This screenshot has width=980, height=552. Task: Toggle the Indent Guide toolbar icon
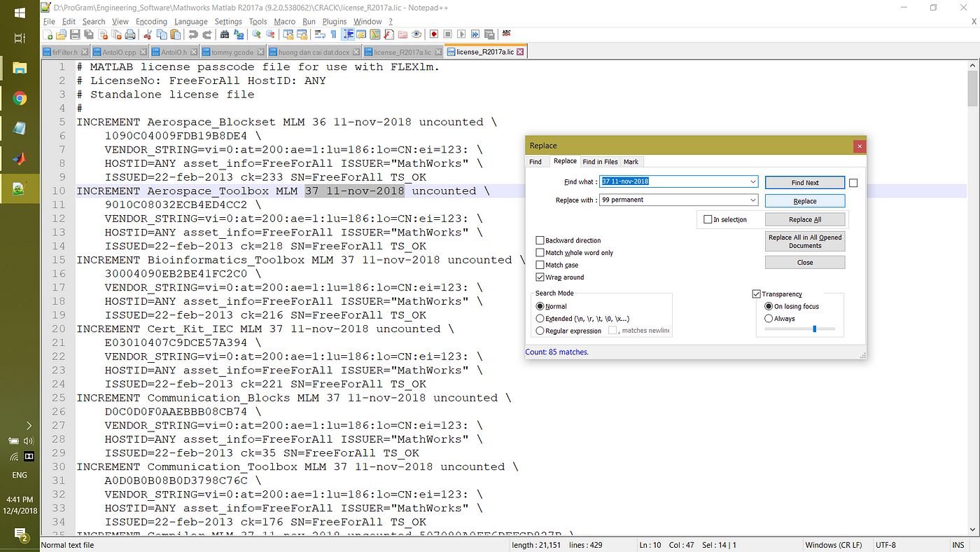[x=347, y=34]
